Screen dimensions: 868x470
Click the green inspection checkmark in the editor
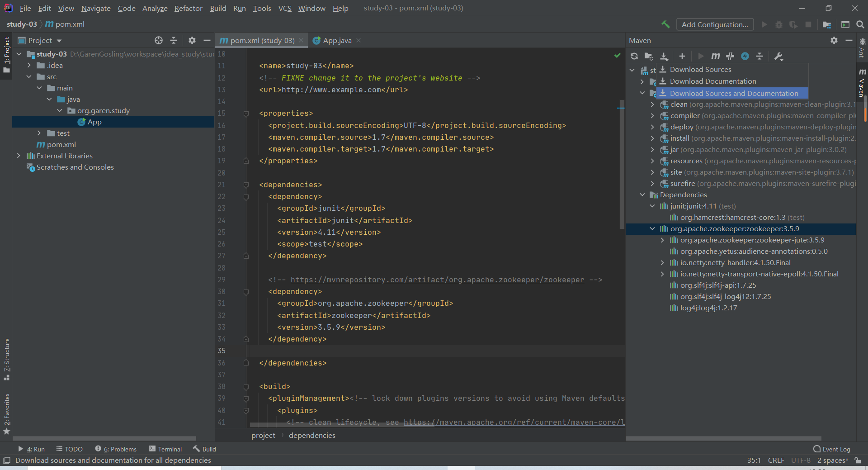tap(617, 55)
